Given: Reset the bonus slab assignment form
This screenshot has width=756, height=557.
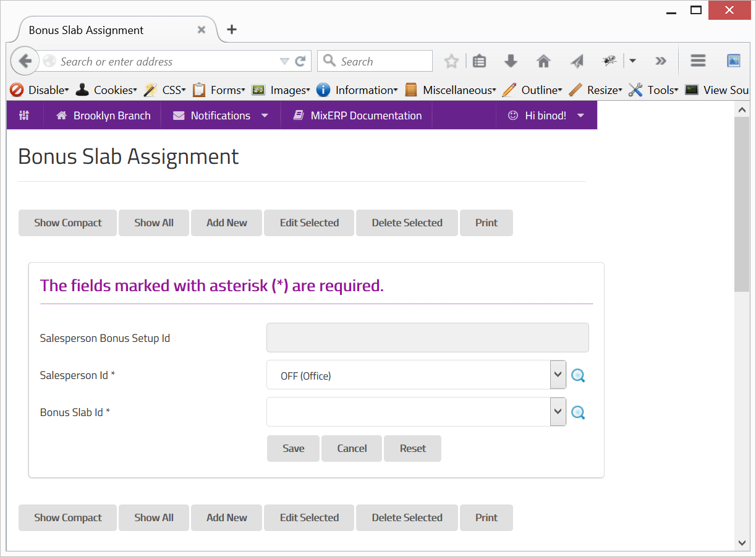Looking at the screenshot, I should pos(413,449).
